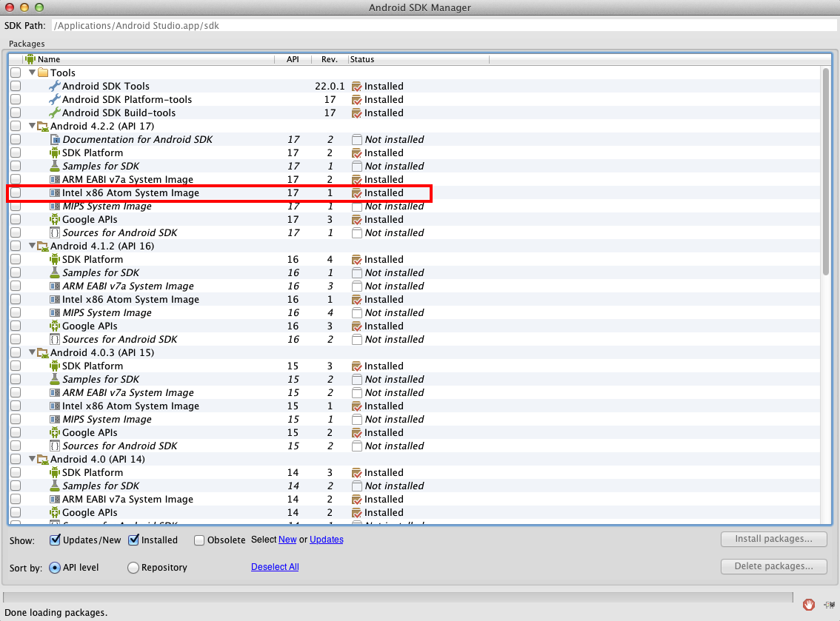Click the Documentation for Android SDK icon
Screen dimensions: 840x621
click(x=55, y=139)
